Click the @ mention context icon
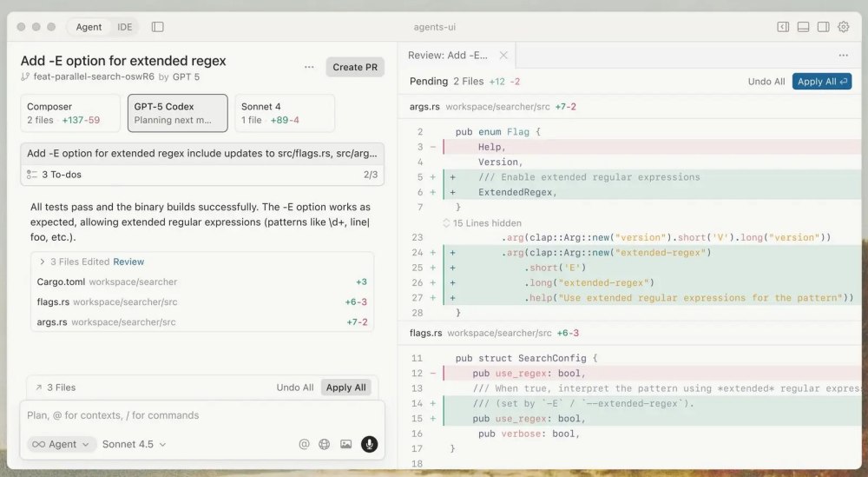This screenshot has width=868, height=477. click(x=304, y=444)
